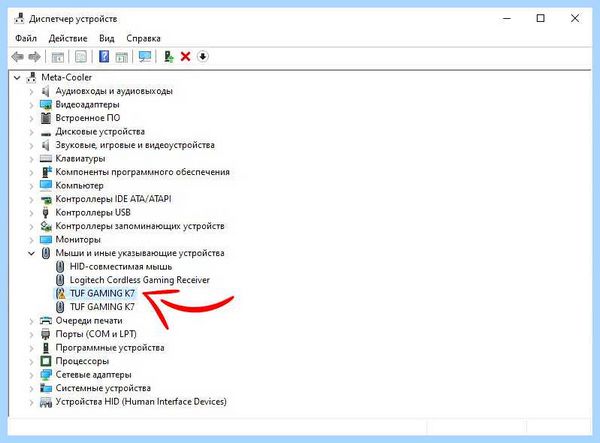Click the Meta-Cooler computer icon
The width and height of the screenshot is (600, 443).
pyautogui.click(x=31, y=77)
